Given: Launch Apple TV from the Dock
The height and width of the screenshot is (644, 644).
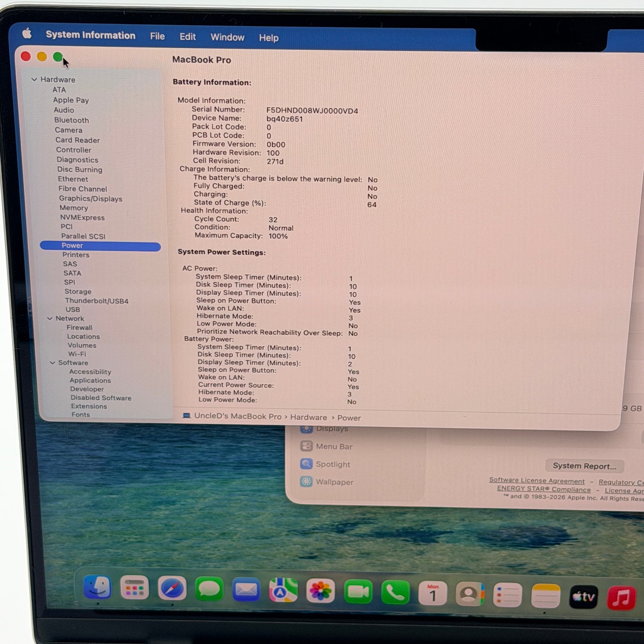Looking at the screenshot, I should (583, 597).
